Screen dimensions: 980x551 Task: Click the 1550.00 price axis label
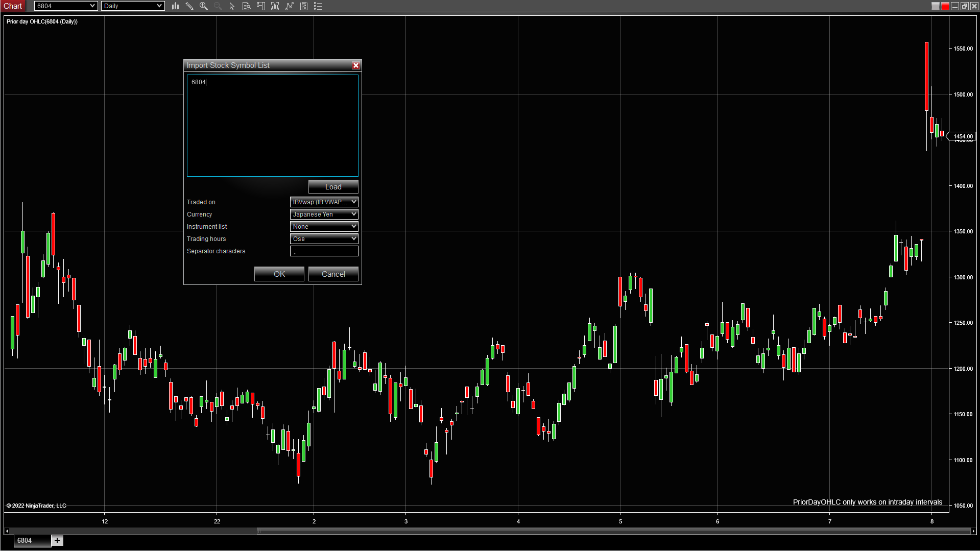tap(963, 49)
